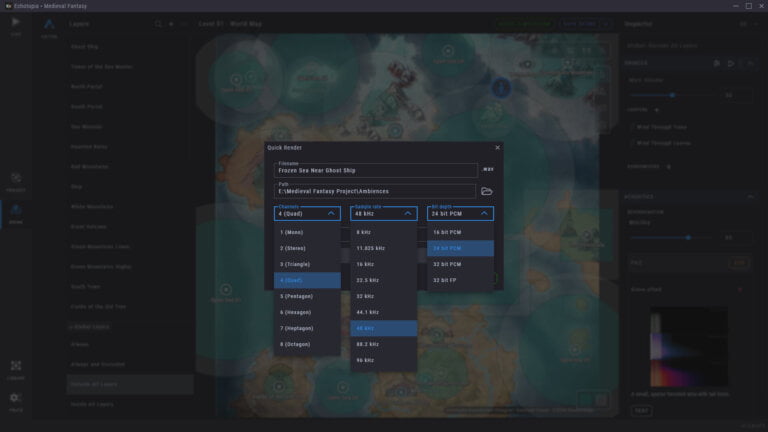Collapse the Bit depth dropdown showing 24 bit PCM
The width and height of the screenshot is (768, 432).
460,214
